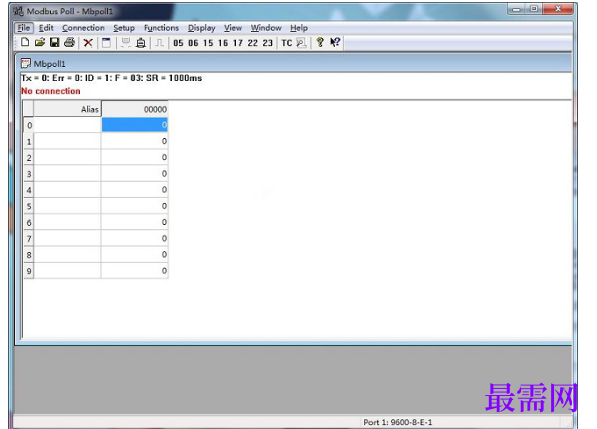Select the highlighted value cell in row 0
This screenshot has width=597, height=429.
(x=135, y=125)
